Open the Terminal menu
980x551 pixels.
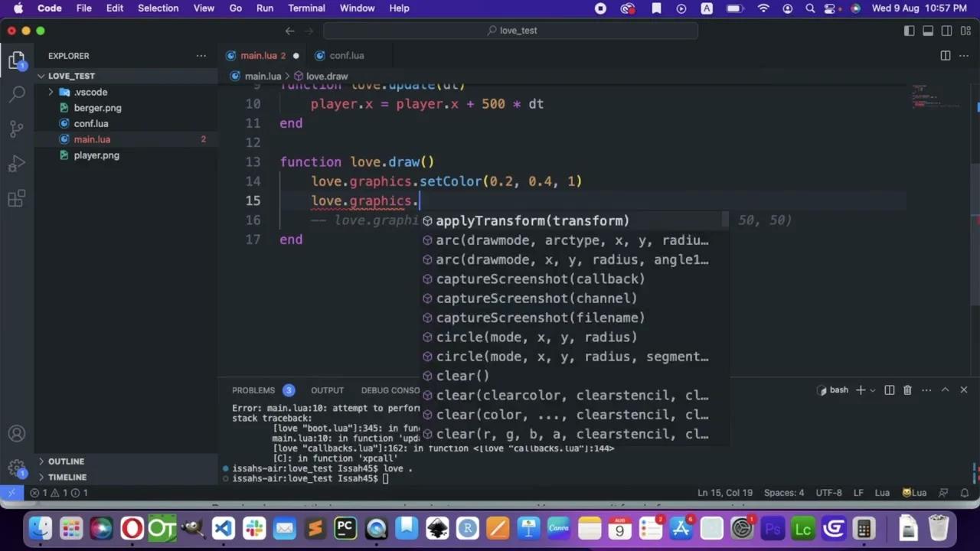[x=306, y=8]
